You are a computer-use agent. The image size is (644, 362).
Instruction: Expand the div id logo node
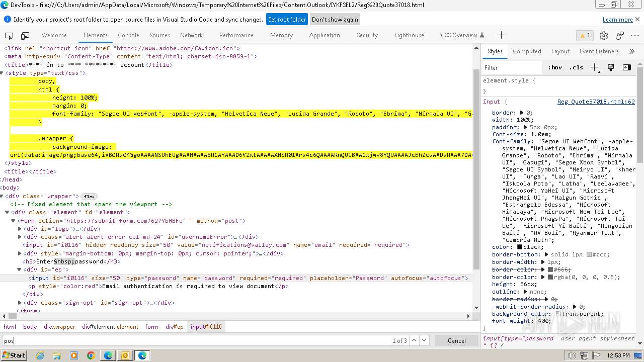[x=20, y=229]
